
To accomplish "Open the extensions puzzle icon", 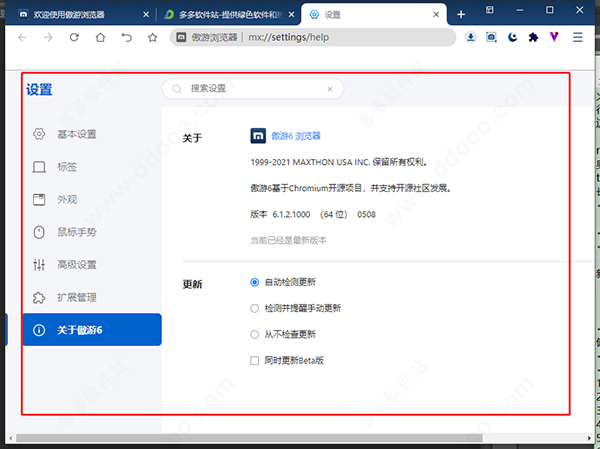I will click(533, 37).
